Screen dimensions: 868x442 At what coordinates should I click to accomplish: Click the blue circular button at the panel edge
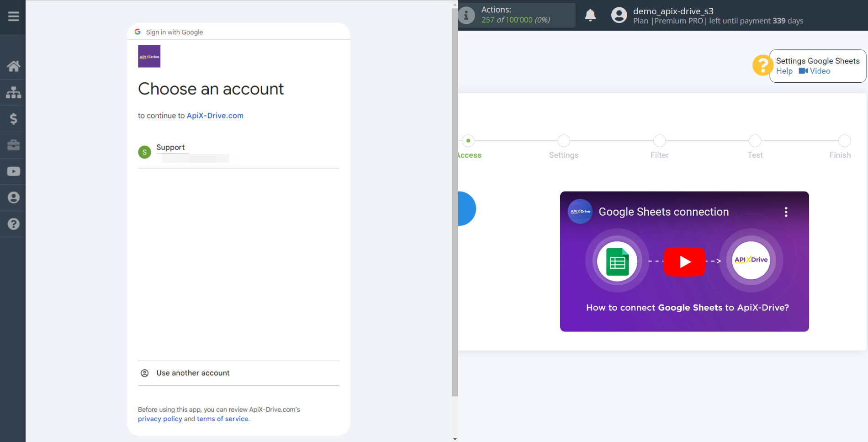[467, 208]
